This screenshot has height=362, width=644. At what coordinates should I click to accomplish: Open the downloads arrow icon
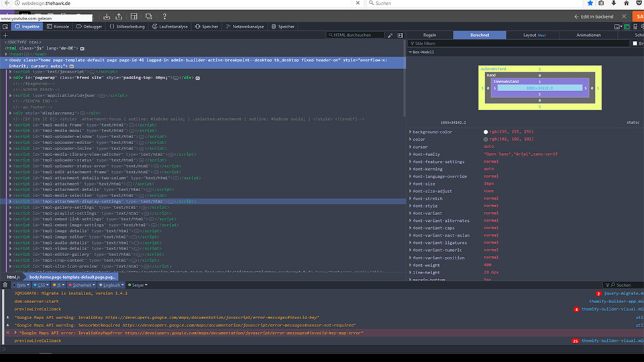[614, 3]
